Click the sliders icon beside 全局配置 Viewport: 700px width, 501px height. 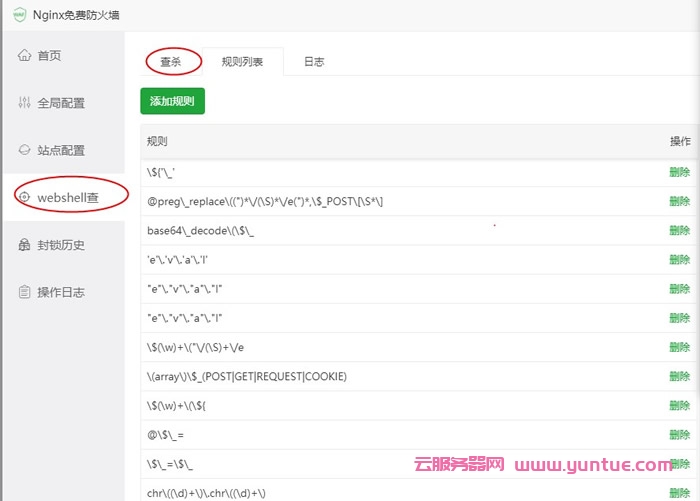(x=25, y=103)
